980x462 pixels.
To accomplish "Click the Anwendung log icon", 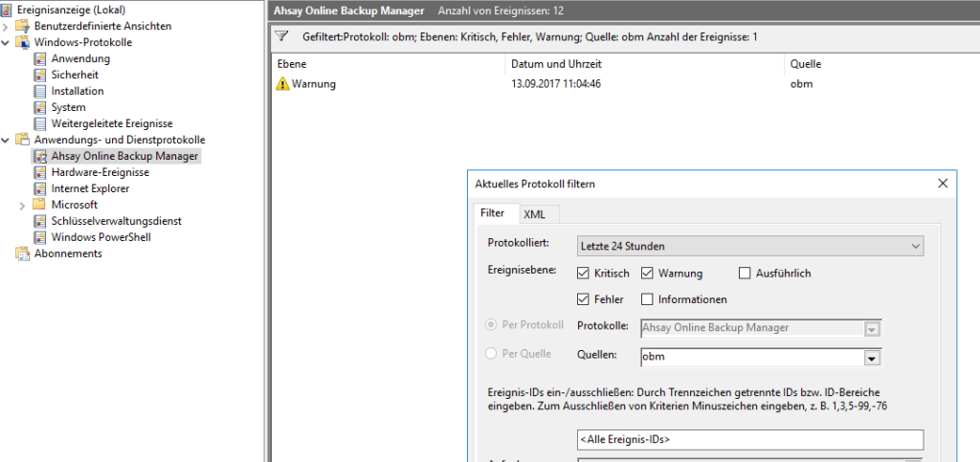I will pos(40,58).
